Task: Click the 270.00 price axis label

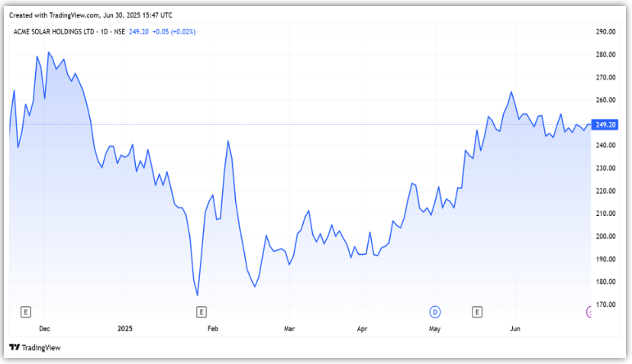Action: tap(605, 78)
